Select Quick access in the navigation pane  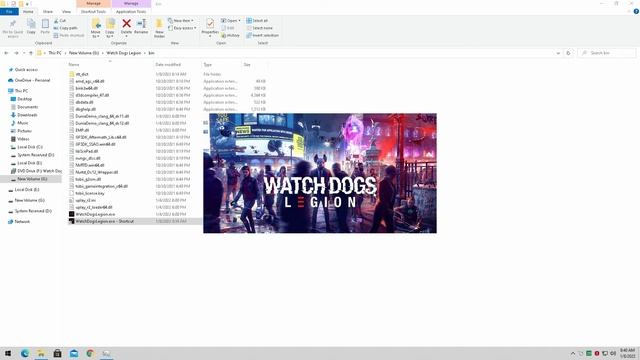tap(26, 70)
